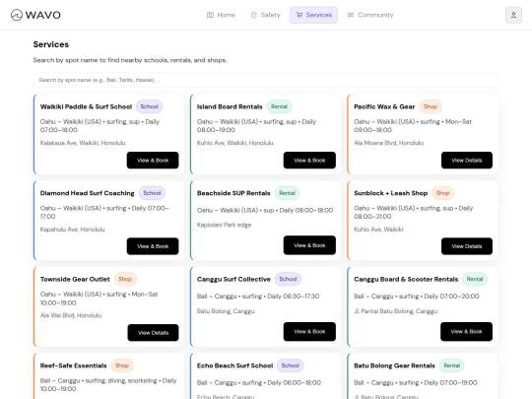This screenshot has height=399, width=532.
Task: Click Rental badge on Beachside SUP Rentals
Action: 287,193
